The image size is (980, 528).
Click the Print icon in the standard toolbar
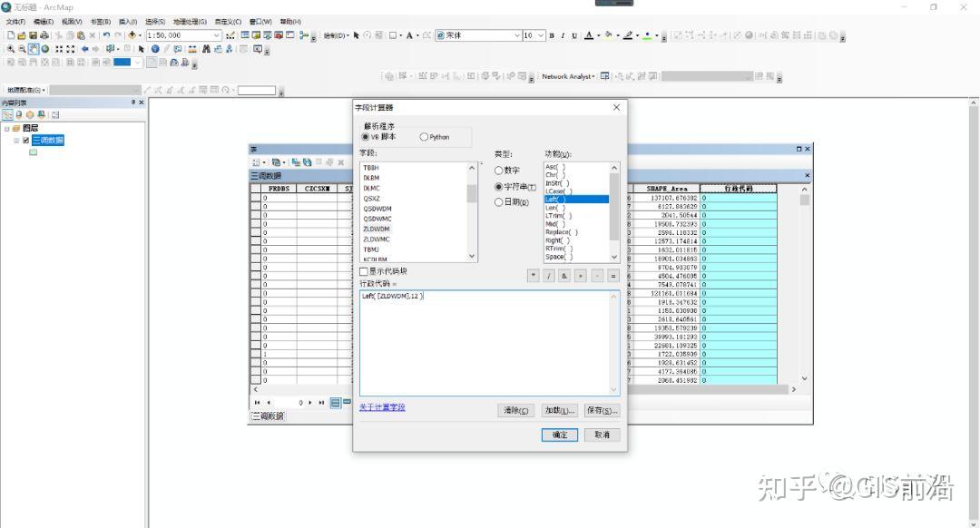click(44, 35)
